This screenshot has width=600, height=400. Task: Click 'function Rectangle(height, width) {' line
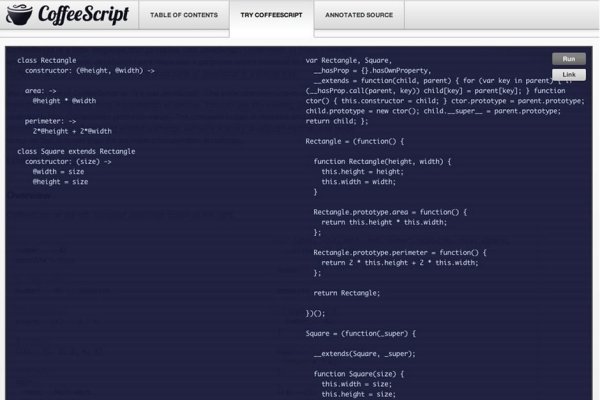[x=383, y=162]
